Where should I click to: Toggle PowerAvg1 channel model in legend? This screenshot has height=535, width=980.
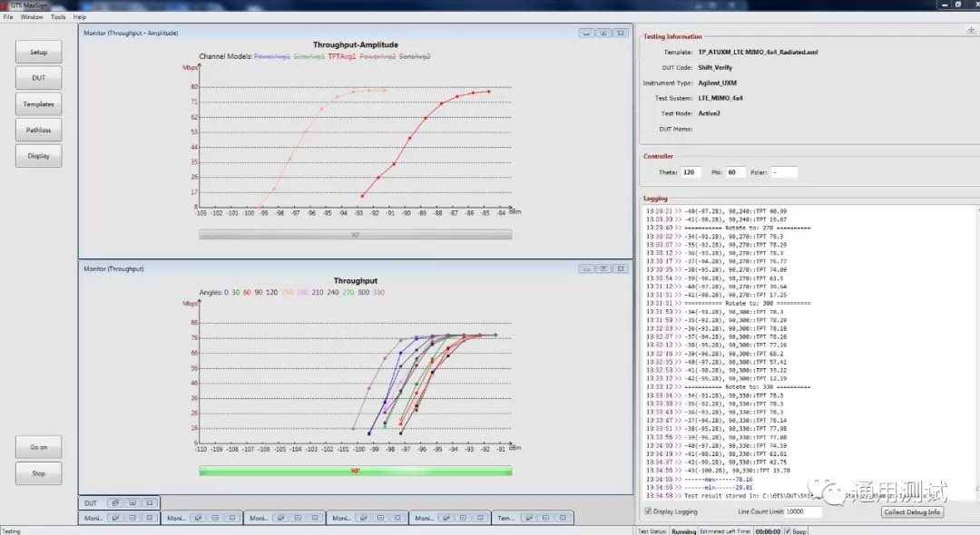(271, 56)
